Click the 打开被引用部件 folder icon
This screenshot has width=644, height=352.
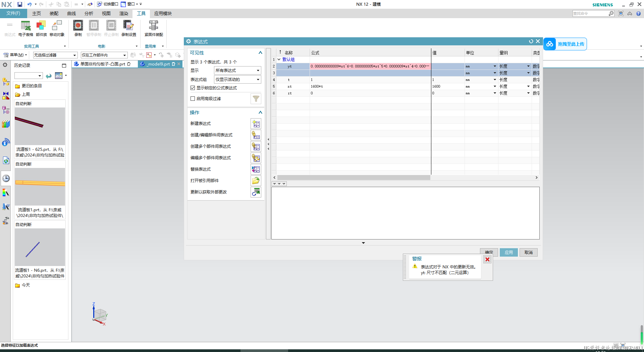(256, 181)
